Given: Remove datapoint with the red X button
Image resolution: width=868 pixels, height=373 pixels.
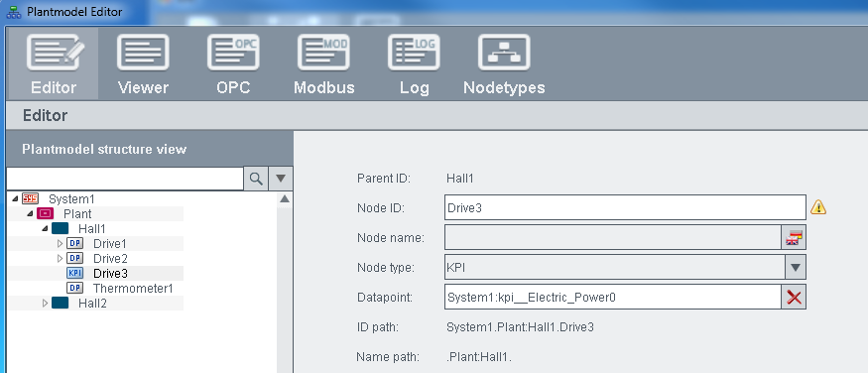Looking at the screenshot, I should coord(794,298).
